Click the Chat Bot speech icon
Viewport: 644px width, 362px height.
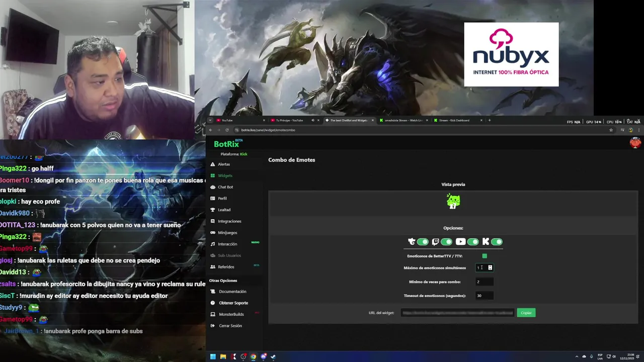point(213,187)
